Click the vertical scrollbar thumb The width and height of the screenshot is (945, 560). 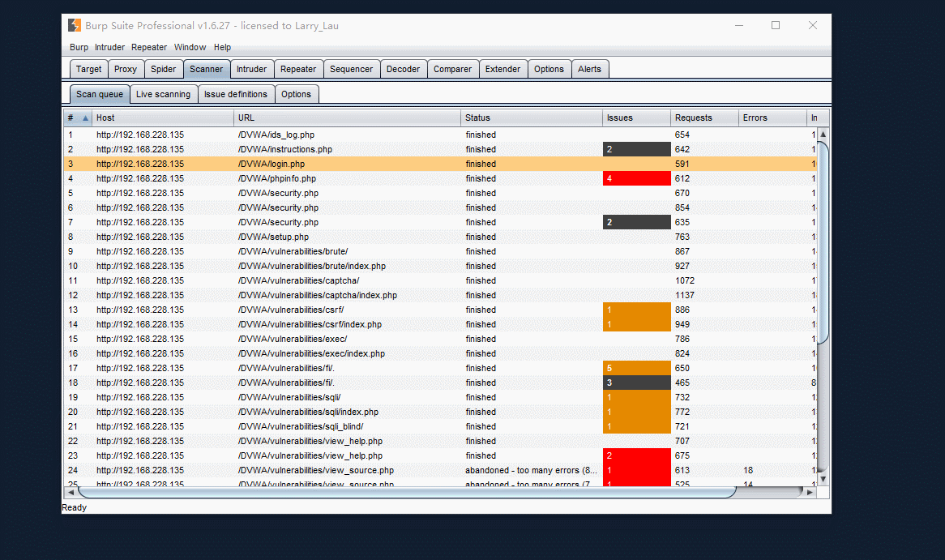823,242
